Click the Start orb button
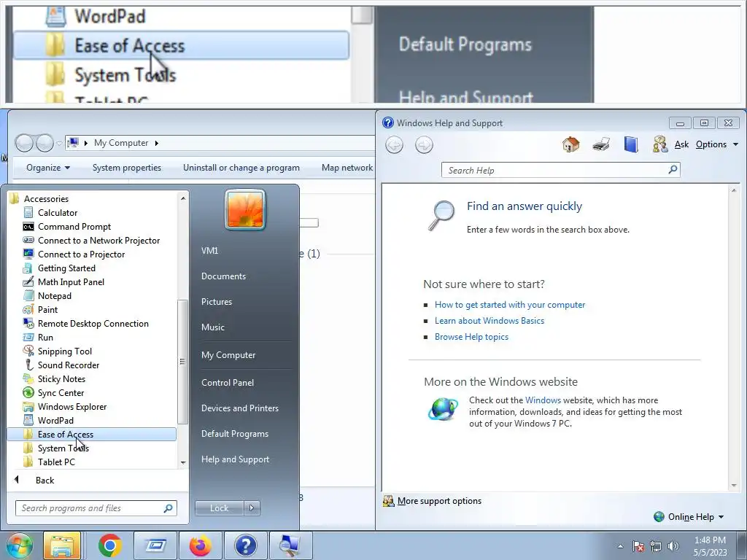 (19, 545)
